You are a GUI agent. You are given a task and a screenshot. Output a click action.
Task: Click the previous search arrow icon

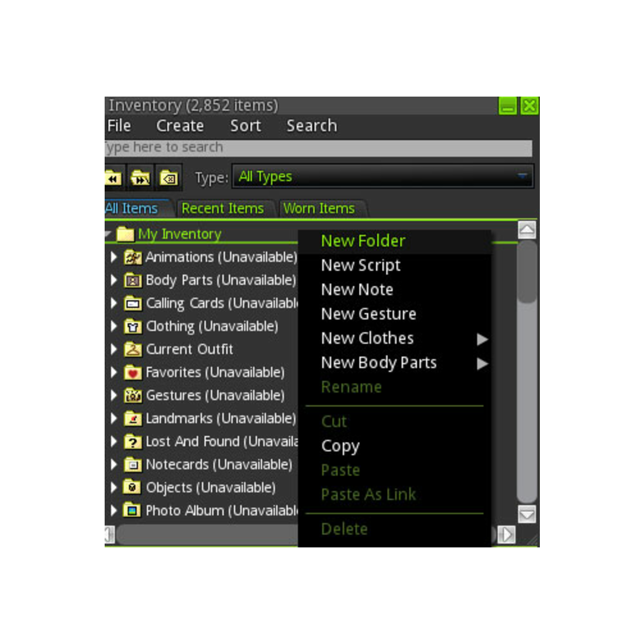(114, 178)
